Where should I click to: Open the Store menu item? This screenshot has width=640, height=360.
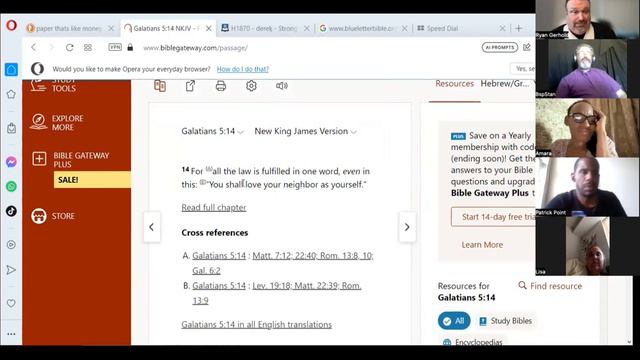pyautogui.click(x=53, y=216)
